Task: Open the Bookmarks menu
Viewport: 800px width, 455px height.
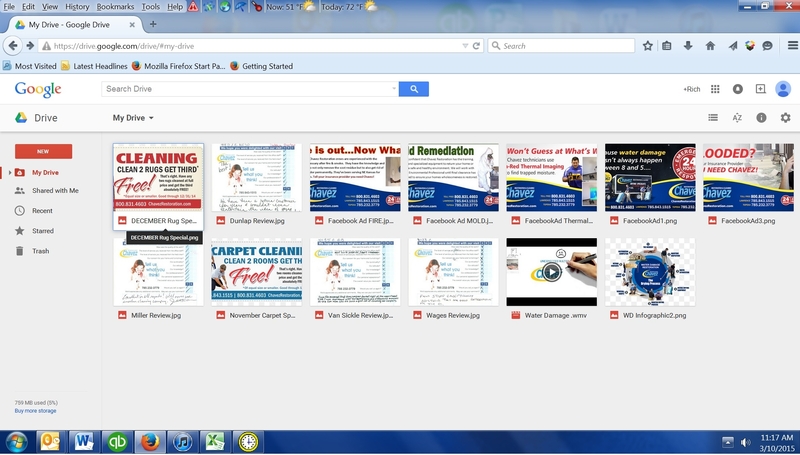Action: pyautogui.click(x=115, y=7)
